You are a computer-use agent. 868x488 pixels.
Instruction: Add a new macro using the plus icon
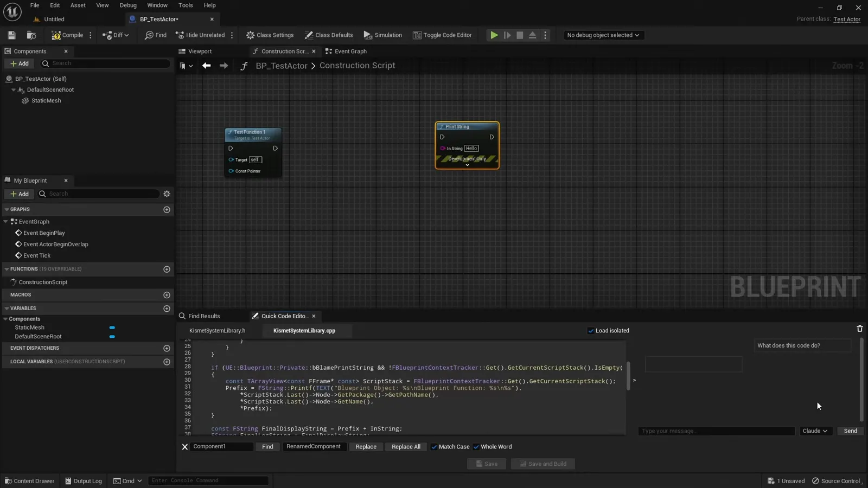pyautogui.click(x=167, y=296)
